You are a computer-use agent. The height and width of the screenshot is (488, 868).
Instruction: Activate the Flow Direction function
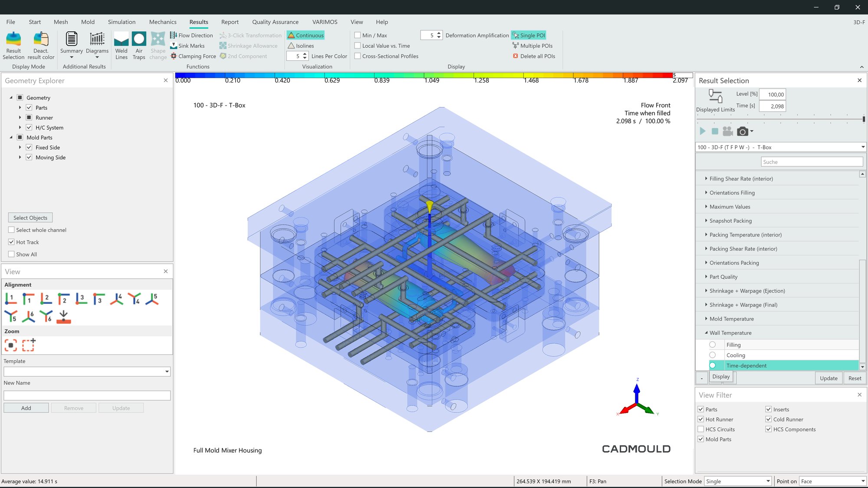click(x=191, y=35)
